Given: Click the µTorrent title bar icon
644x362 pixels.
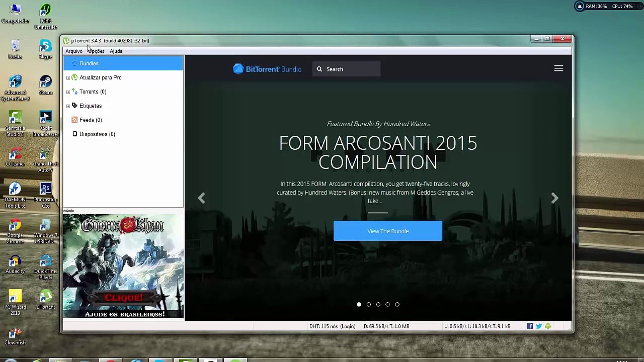Looking at the screenshot, I should (x=66, y=41).
